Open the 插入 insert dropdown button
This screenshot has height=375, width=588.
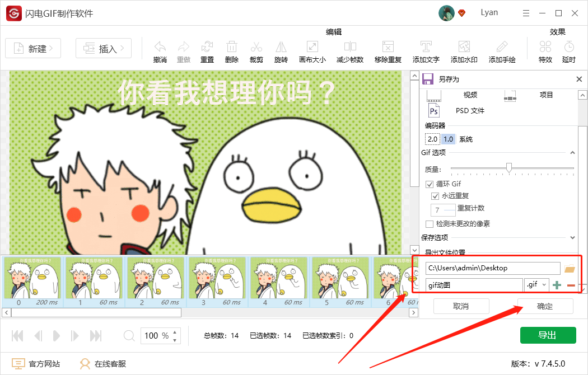[x=104, y=48]
